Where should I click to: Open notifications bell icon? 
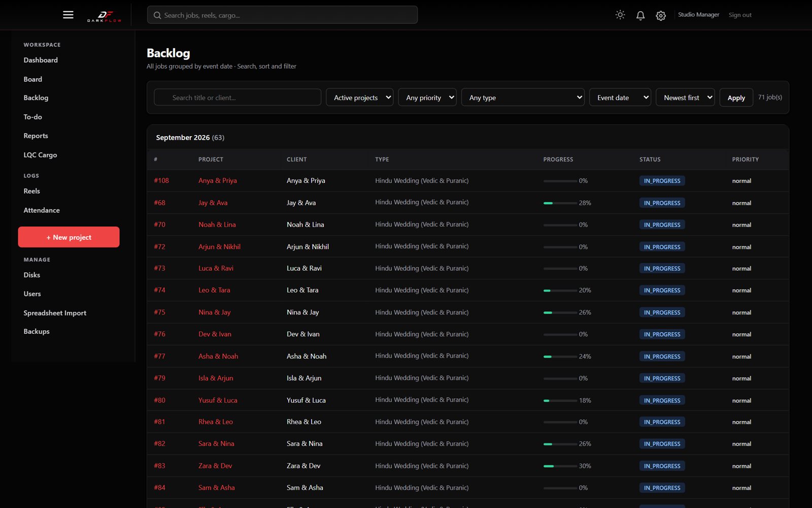click(x=640, y=15)
